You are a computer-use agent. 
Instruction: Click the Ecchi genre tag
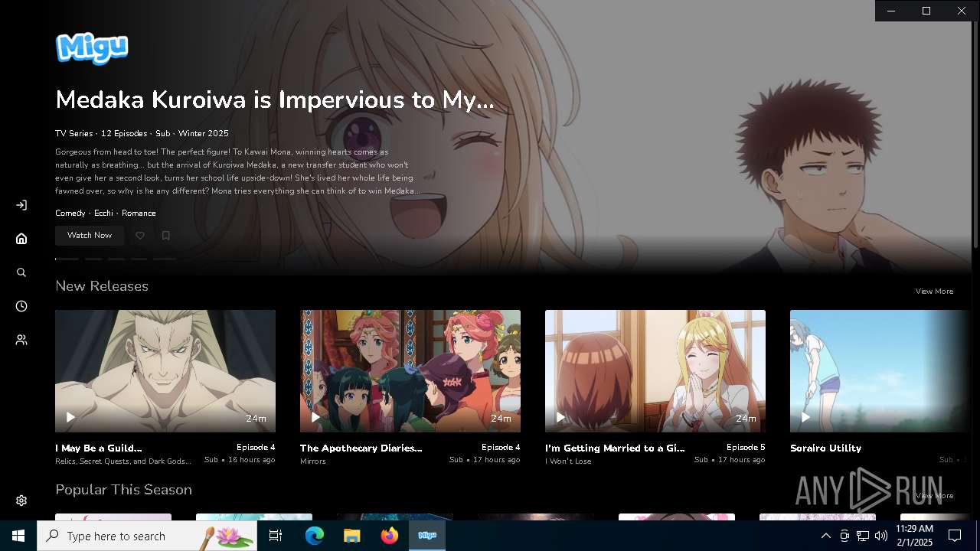pos(103,214)
